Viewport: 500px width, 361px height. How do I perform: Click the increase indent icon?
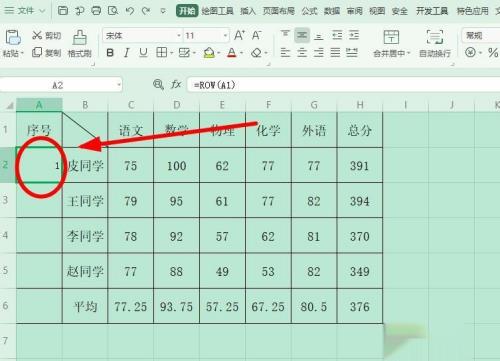coord(354,35)
